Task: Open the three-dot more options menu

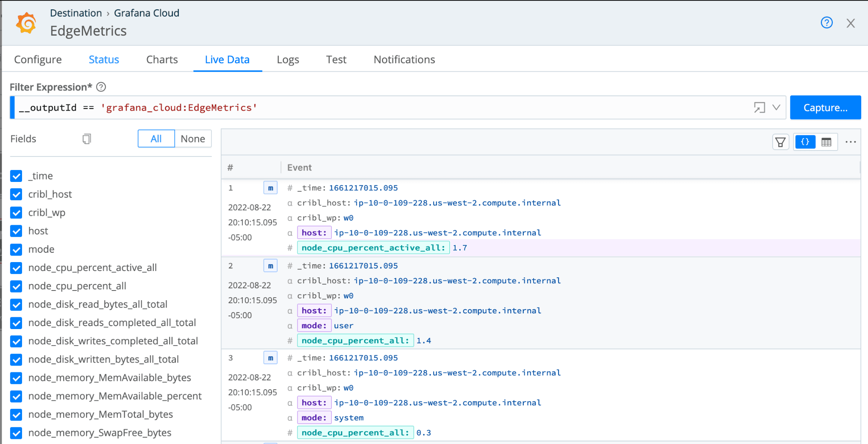Action: (850, 142)
